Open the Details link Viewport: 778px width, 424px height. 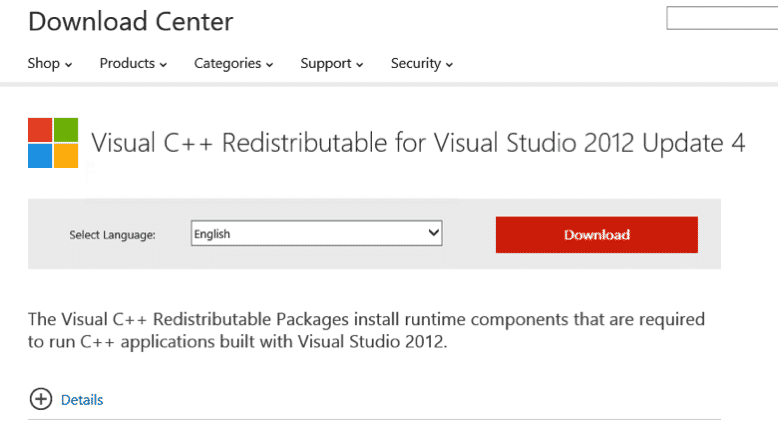point(82,400)
